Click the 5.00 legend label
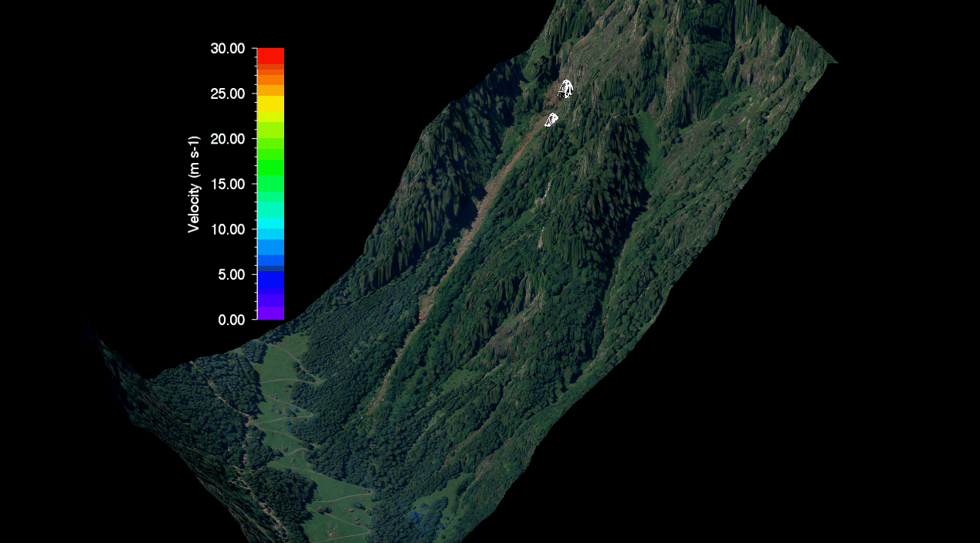The image size is (980, 543). [x=230, y=275]
